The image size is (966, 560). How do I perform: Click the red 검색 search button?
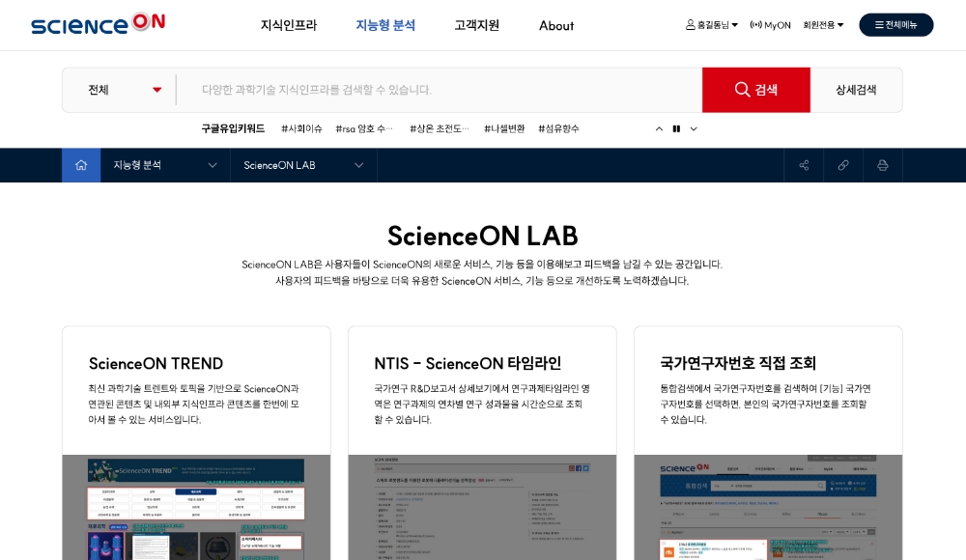(x=756, y=90)
